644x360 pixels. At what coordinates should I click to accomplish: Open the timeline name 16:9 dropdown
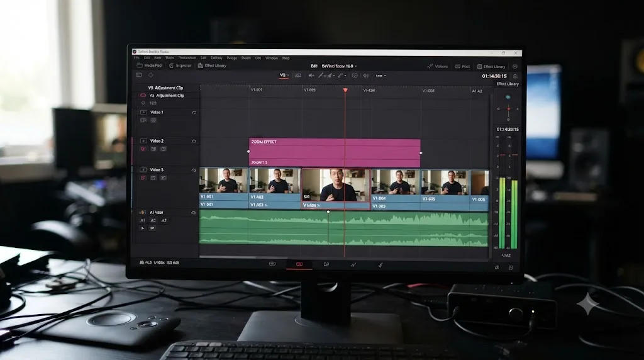tap(339, 65)
